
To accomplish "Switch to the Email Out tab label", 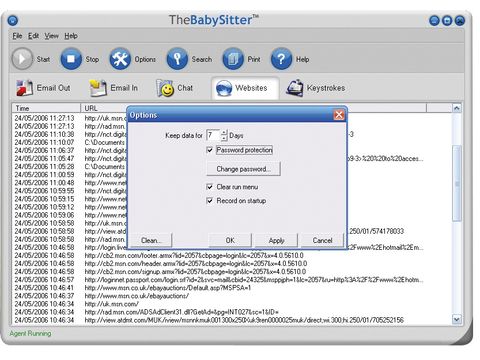I will (53, 88).
